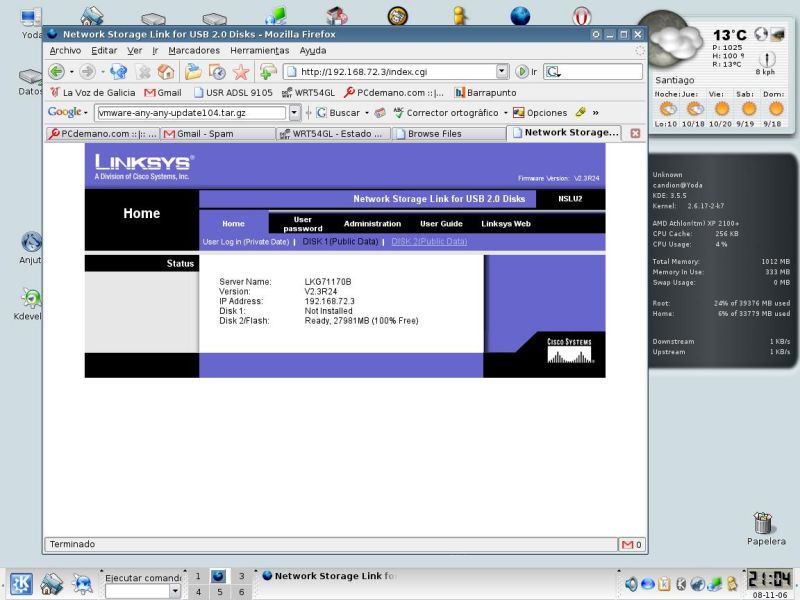Open the Ejecutar comando combo dropdown

point(174,591)
